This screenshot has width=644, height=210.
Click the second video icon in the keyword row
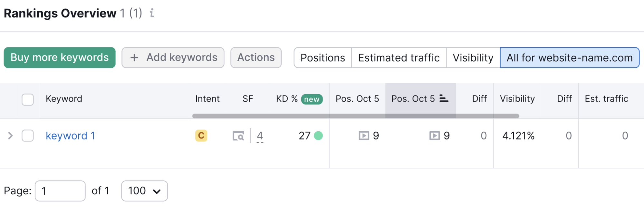(435, 136)
